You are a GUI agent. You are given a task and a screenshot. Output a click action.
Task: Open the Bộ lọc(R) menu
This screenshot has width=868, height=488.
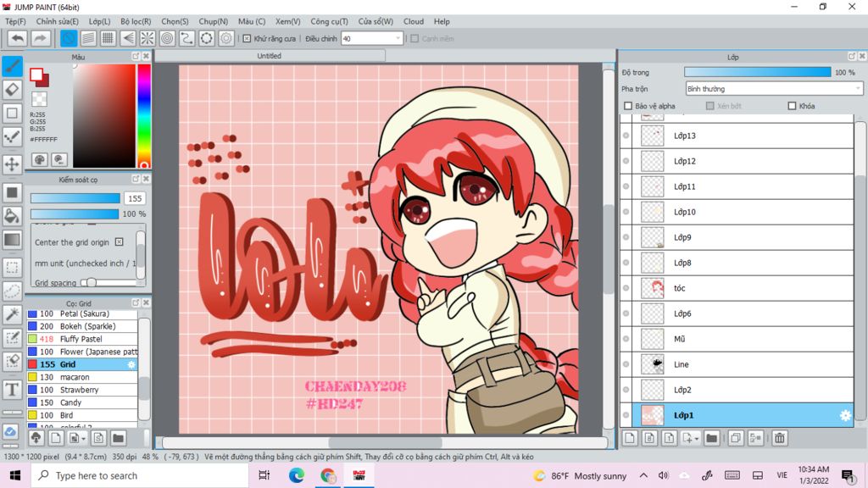click(136, 21)
